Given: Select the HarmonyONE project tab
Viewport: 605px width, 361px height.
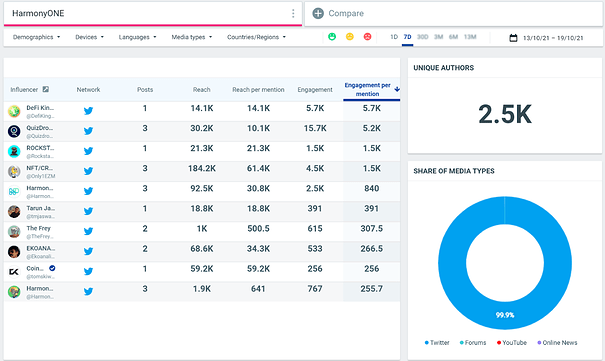Looking at the screenshot, I should 153,13.
